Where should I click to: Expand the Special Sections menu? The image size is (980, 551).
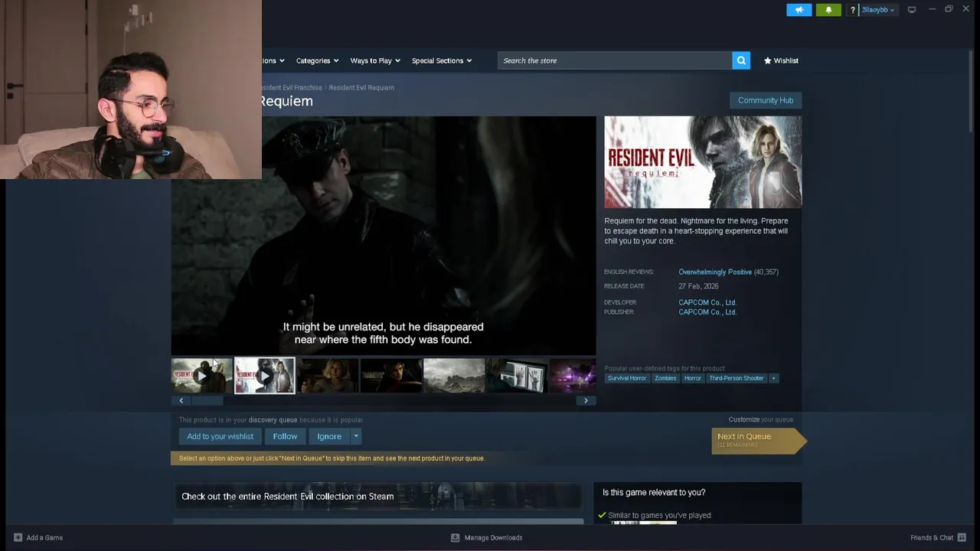pyautogui.click(x=442, y=60)
